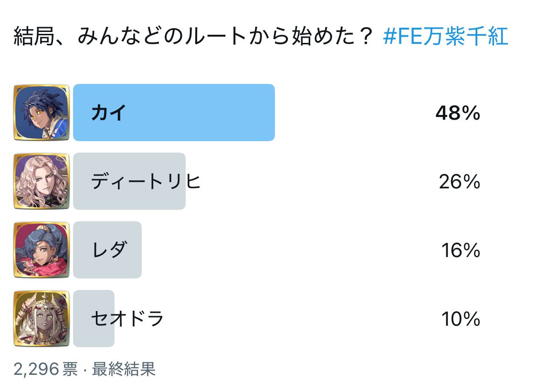Click the 48% result value
The width and height of the screenshot is (537, 392).
coord(458,113)
